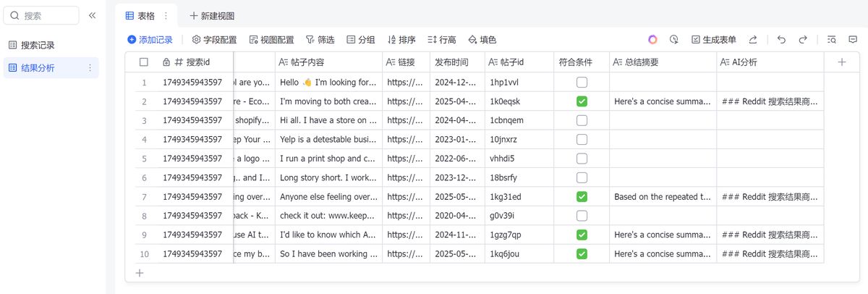The image size is (868, 294).
Task: Open the colorful AI assistant icon
Action: (x=652, y=40)
